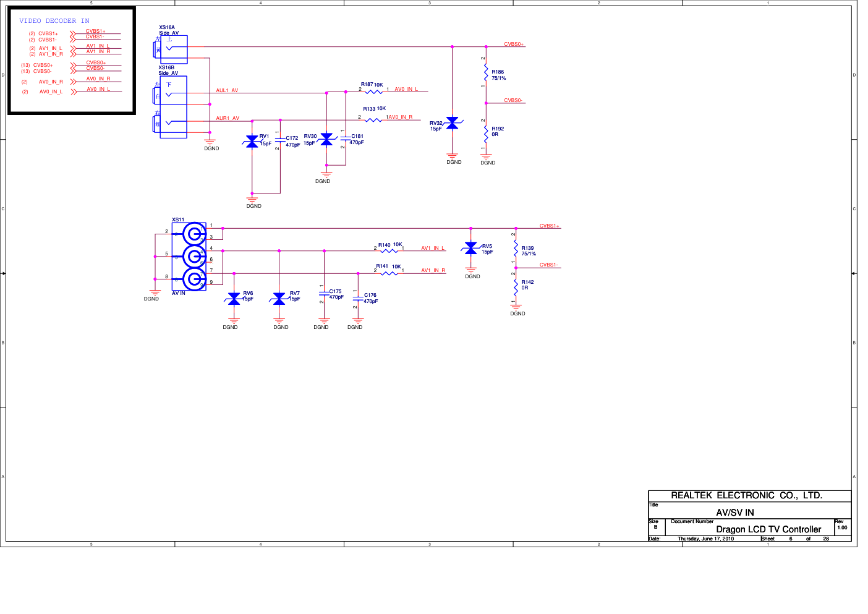Select the C176 470pF capacitor
The image size is (868, 614).
357,298
